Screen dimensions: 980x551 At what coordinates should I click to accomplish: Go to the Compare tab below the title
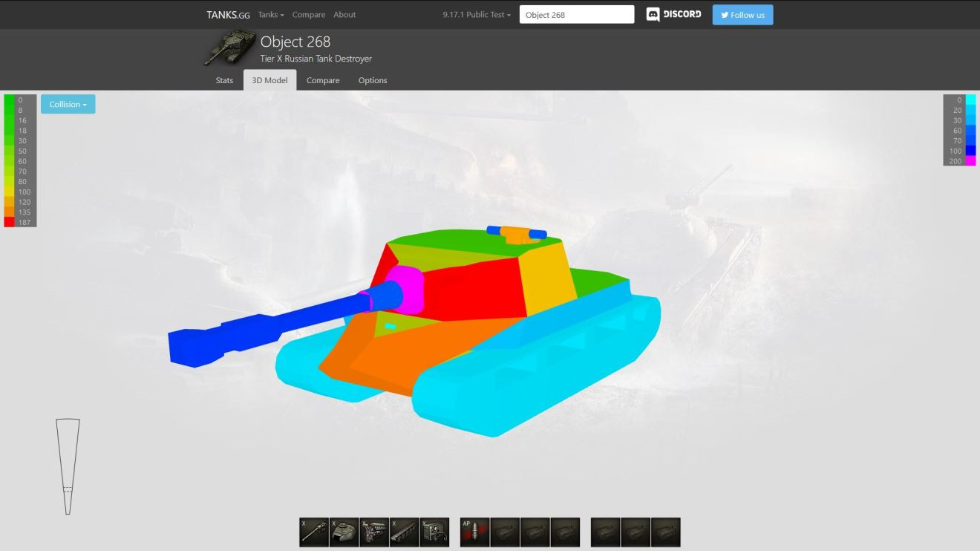tap(323, 80)
